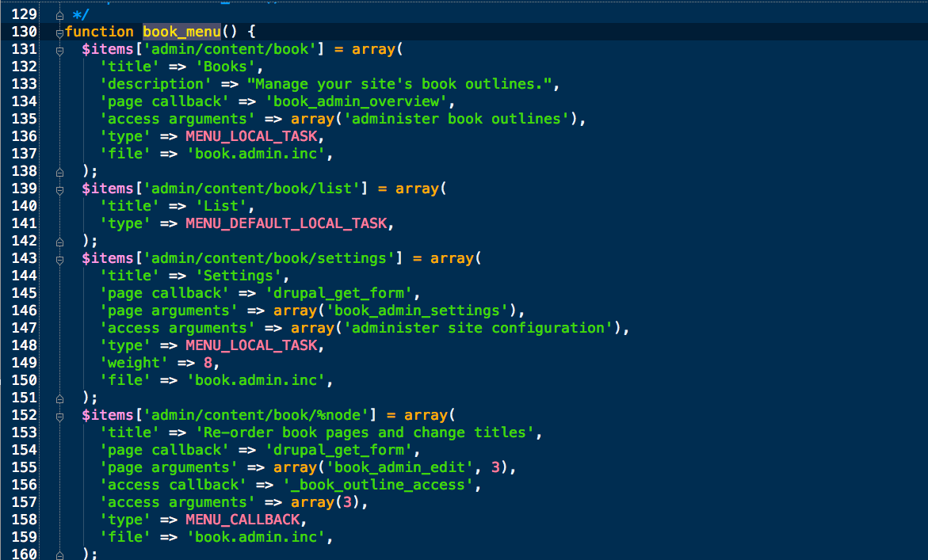928x560 pixels.
Task: Collapse fold marker on line 131
Action: tap(59, 50)
